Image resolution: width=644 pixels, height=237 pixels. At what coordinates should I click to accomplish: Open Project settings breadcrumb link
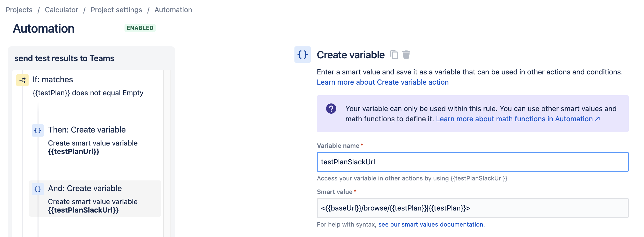pyautogui.click(x=116, y=10)
